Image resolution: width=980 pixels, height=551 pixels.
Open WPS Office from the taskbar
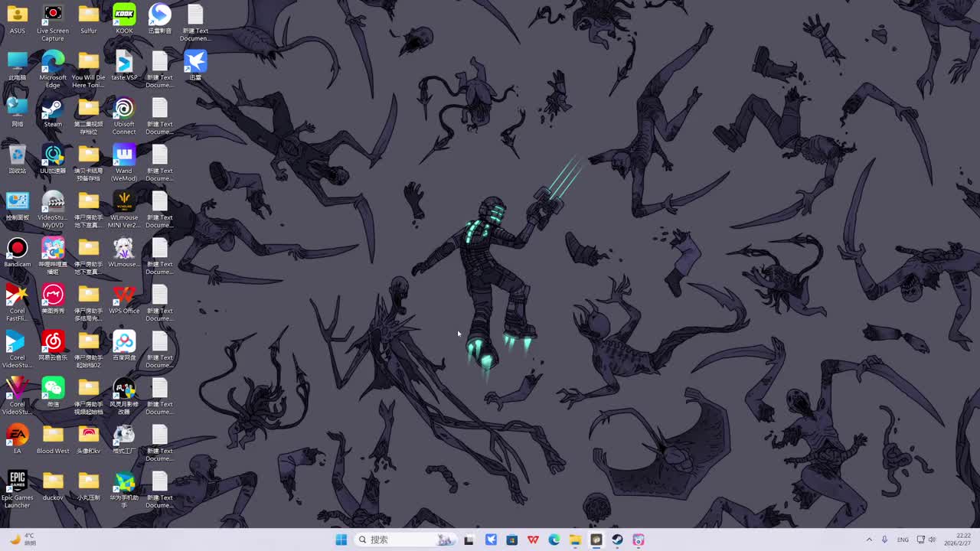533,540
